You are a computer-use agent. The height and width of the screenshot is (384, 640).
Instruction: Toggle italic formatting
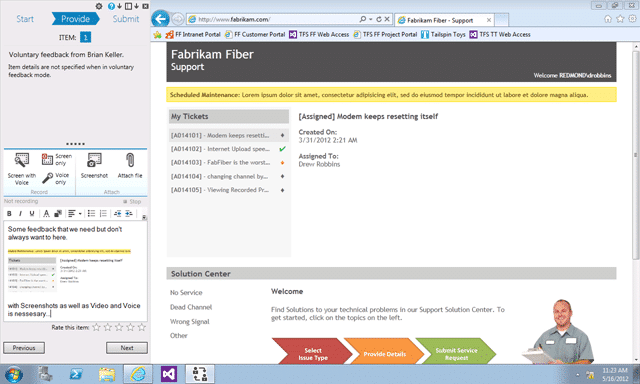(x=20, y=213)
